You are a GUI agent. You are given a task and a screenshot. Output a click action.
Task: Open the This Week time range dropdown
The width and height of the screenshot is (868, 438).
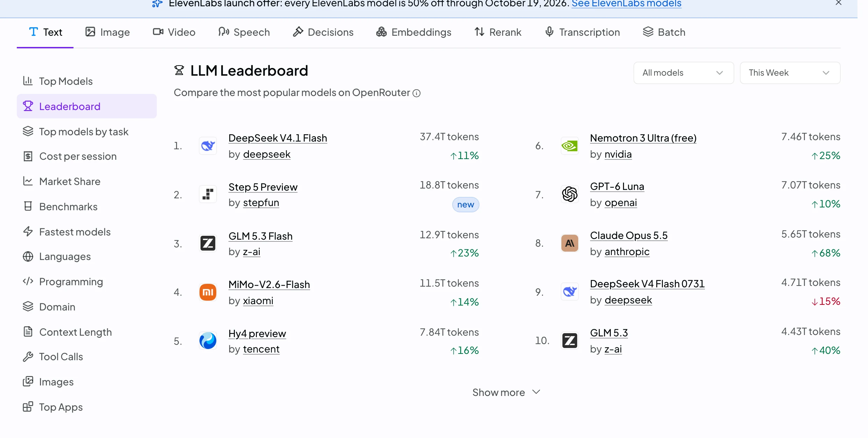(790, 73)
